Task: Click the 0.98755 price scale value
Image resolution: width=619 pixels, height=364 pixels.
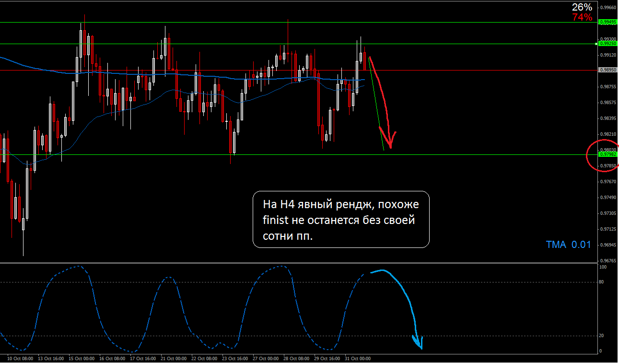Action: pos(608,87)
